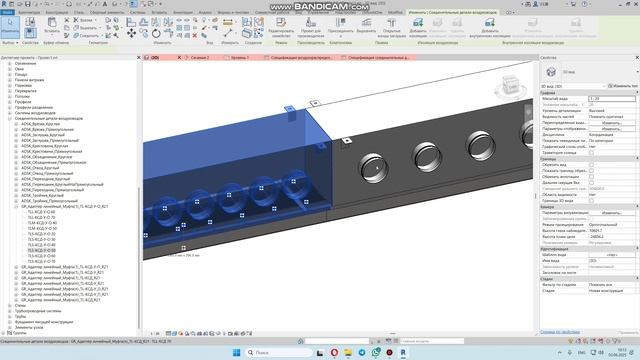Viewport: 640px width, 360px height.
Task: Click Windows Start button
Action: point(236,352)
